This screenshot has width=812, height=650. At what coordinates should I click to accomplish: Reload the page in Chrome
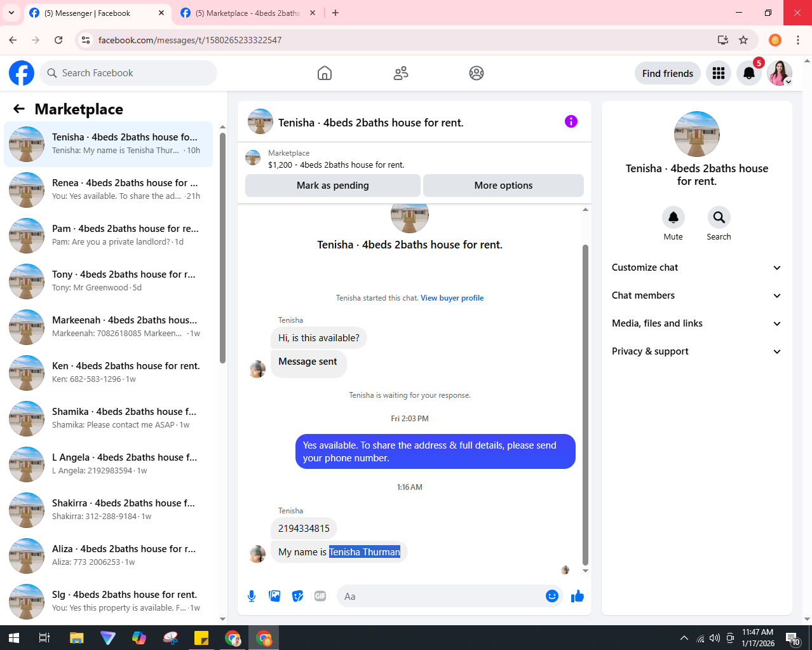[58, 40]
